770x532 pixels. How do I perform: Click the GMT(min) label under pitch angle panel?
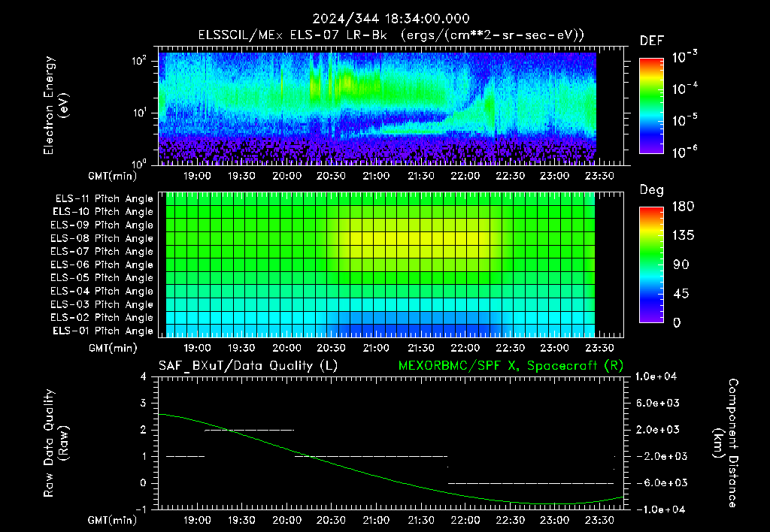pos(113,348)
